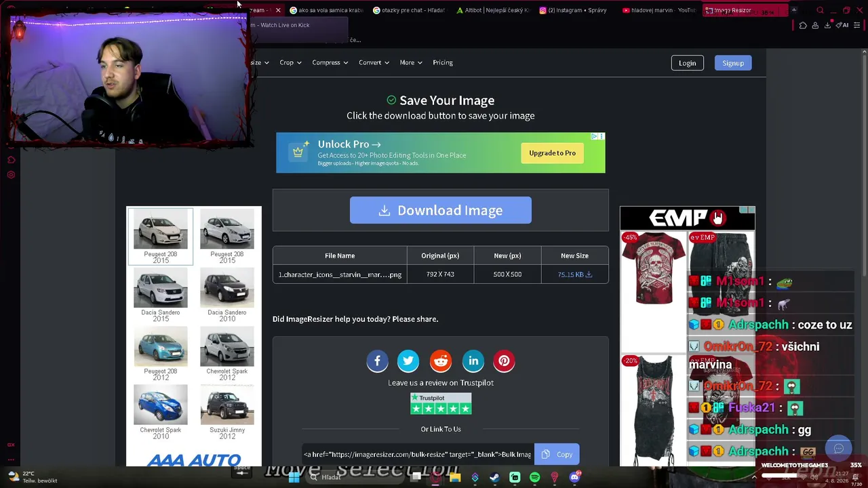Click the Unlock Pro crown icon
The image size is (868, 488).
click(x=298, y=152)
